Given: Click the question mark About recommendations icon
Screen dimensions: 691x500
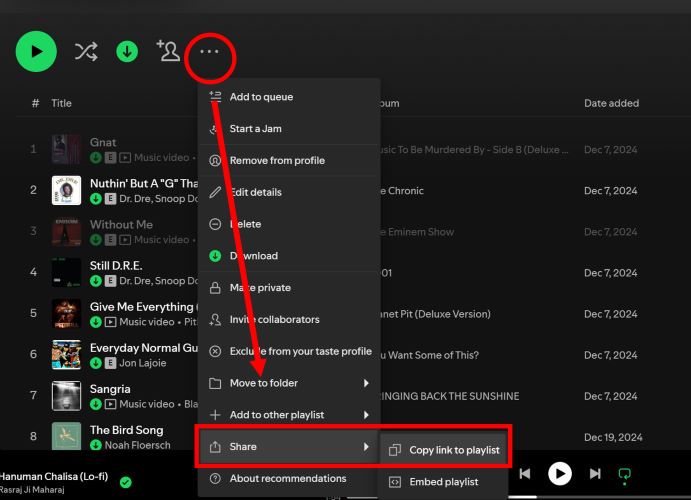Looking at the screenshot, I should pos(215,478).
